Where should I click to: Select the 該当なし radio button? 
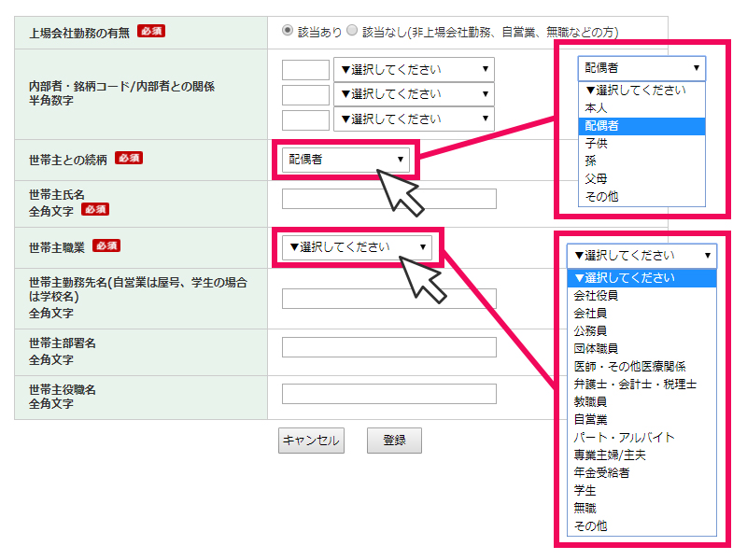(x=352, y=31)
